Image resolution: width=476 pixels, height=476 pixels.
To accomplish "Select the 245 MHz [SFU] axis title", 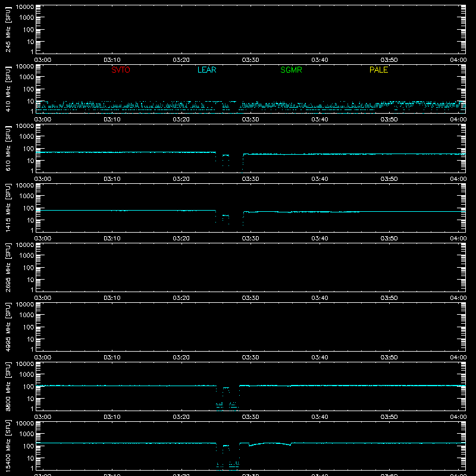I will click(x=8, y=29).
